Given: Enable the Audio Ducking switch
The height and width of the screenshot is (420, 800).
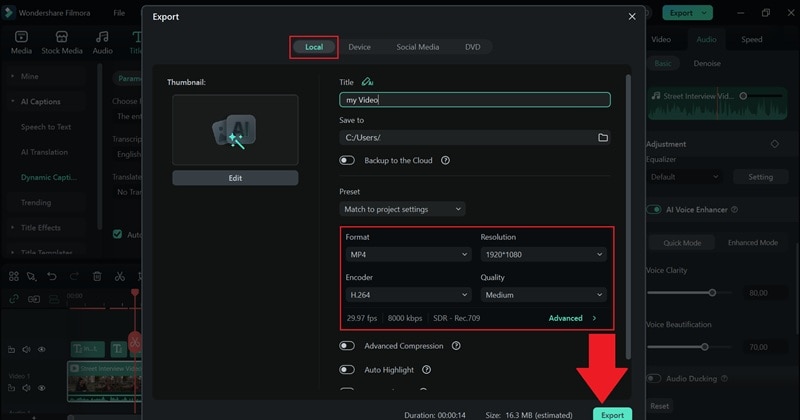Looking at the screenshot, I should [654, 378].
